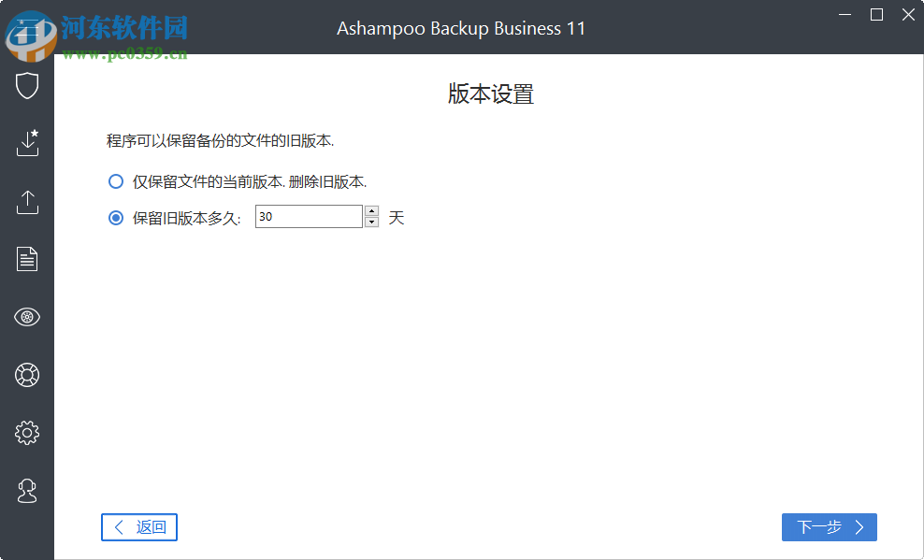This screenshot has width=924, height=560.
Task: Click the up arrow to increase days
Action: [x=370, y=211]
